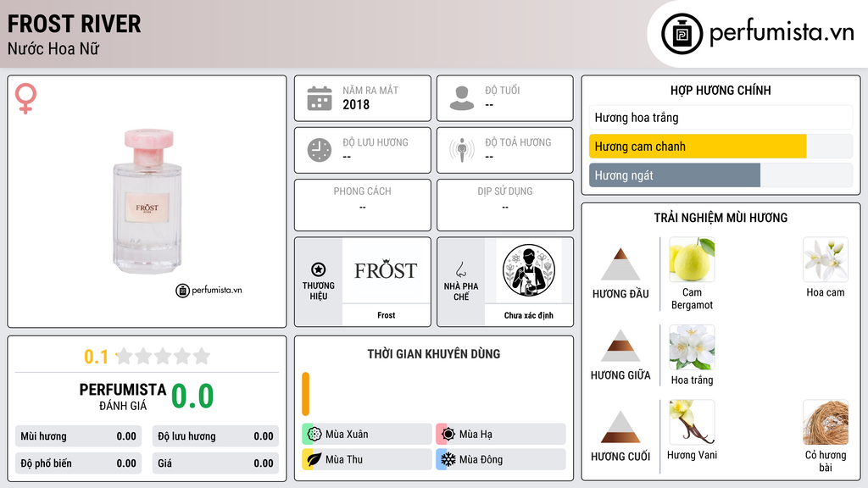Open the Hoa cam note image
Viewport: 868px width, 488px height.
pyautogui.click(x=826, y=259)
